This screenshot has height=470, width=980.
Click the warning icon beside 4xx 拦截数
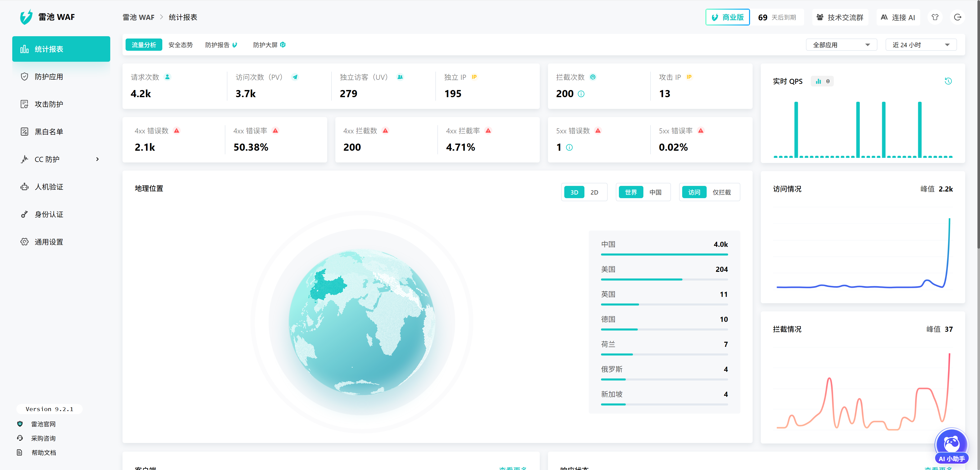(x=385, y=131)
